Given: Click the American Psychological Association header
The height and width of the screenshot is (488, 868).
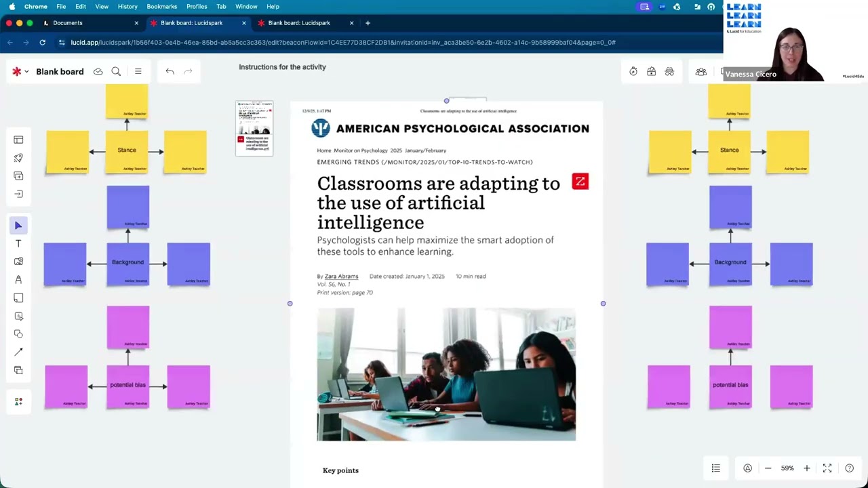Looking at the screenshot, I should [x=450, y=129].
